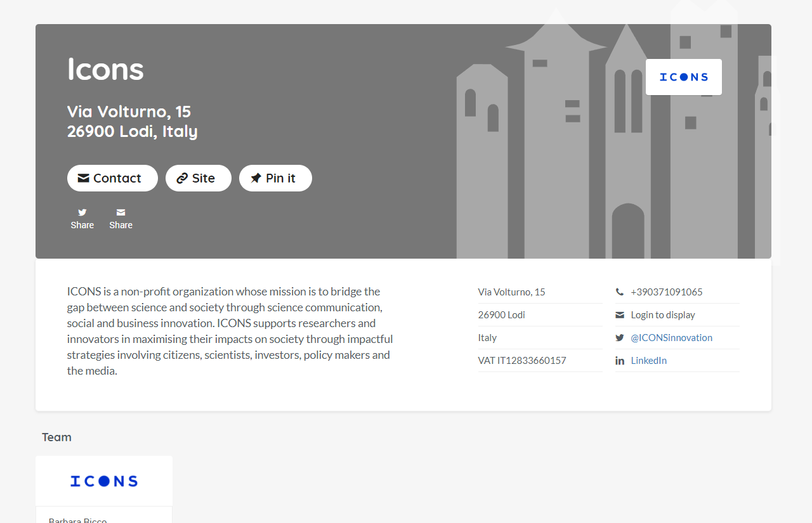
Task: Click the envelope email Share icon
Action: click(121, 212)
